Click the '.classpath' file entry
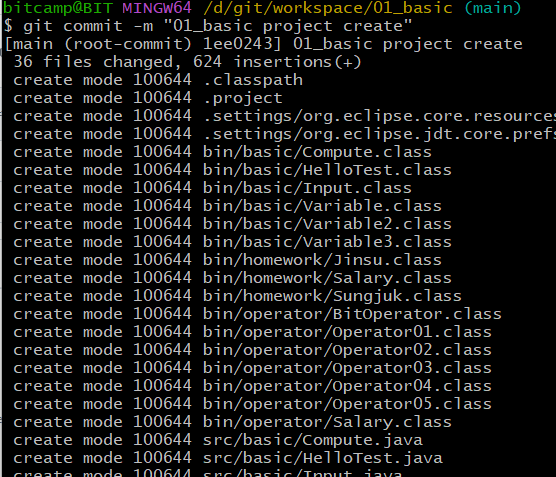Screen dimensions: 556x477 point(253,80)
